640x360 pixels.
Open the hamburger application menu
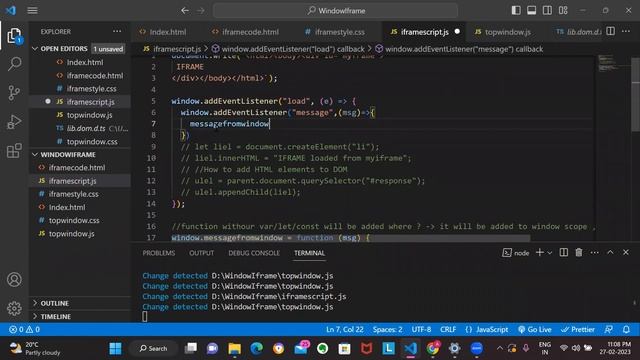point(33,11)
